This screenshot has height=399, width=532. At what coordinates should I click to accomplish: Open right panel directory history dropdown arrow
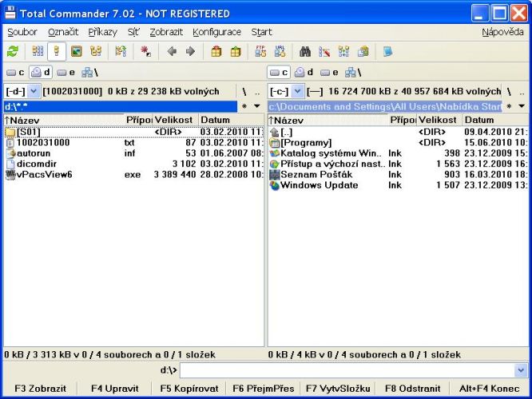(522, 106)
